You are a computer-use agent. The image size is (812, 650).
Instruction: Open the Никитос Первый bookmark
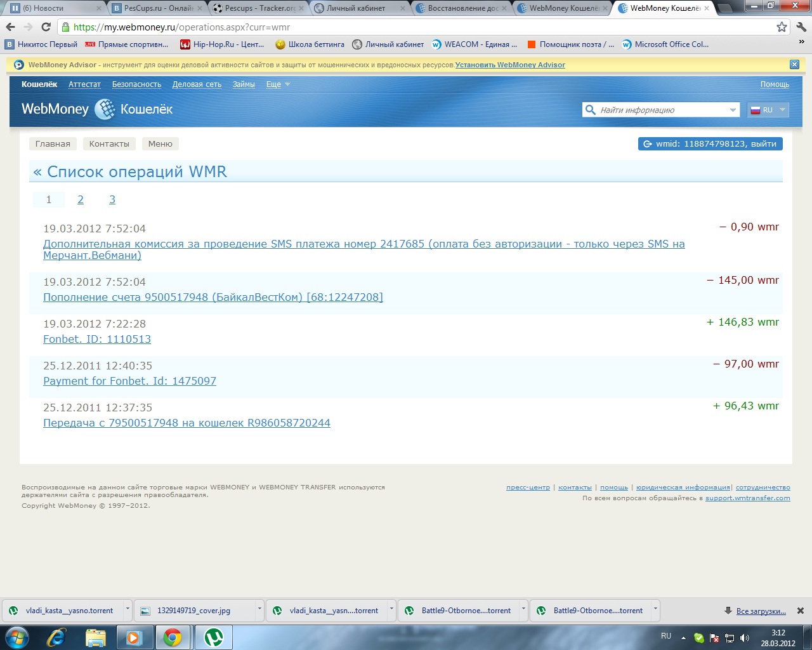[x=41, y=44]
